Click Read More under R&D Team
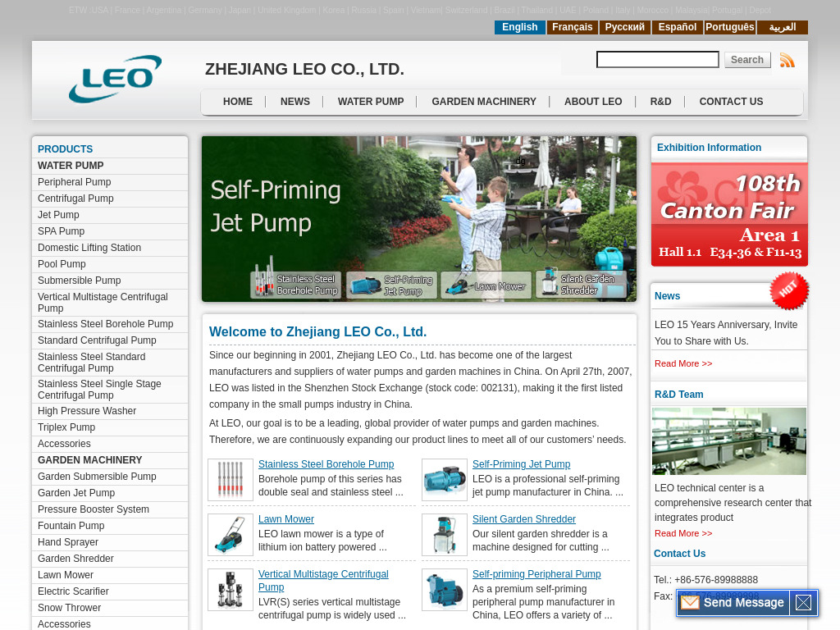840x630 pixels. click(683, 533)
